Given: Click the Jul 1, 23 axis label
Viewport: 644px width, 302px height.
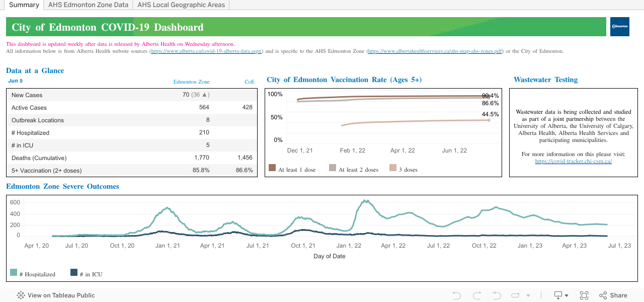Looking at the screenshot, I should [619, 246].
